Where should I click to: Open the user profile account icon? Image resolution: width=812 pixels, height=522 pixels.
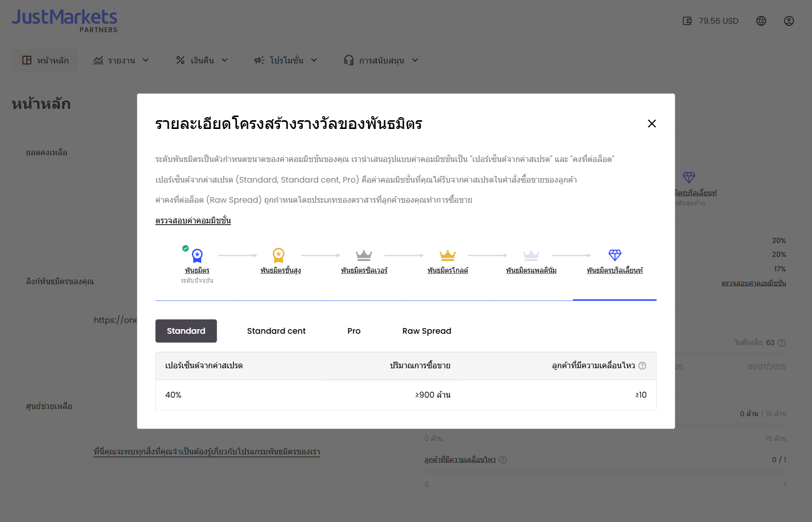pyautogui.click(x=789, y=21)
